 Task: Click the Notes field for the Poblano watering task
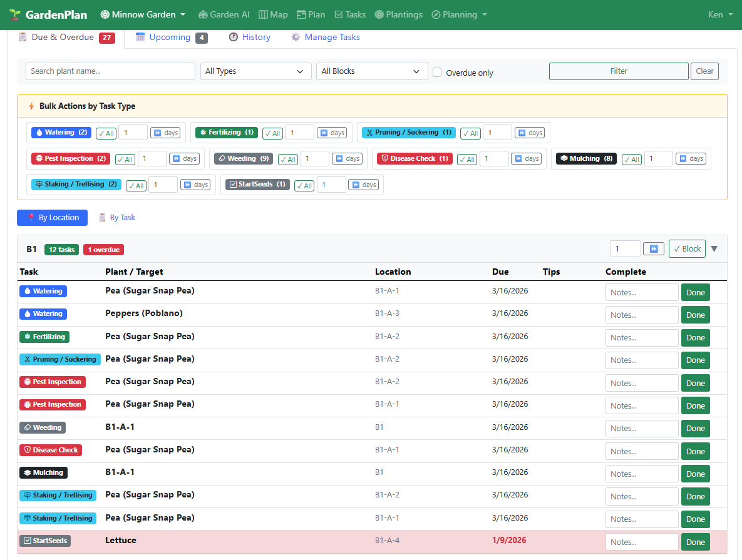pyautogui.click(x=641, y=314)
